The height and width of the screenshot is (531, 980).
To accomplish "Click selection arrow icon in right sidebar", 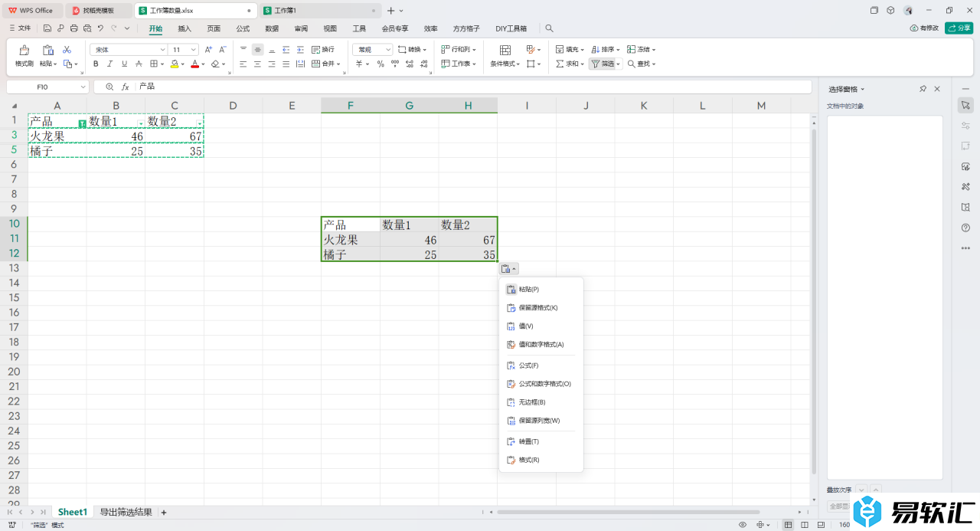I will pyautogui.click(x=965, y=104).
